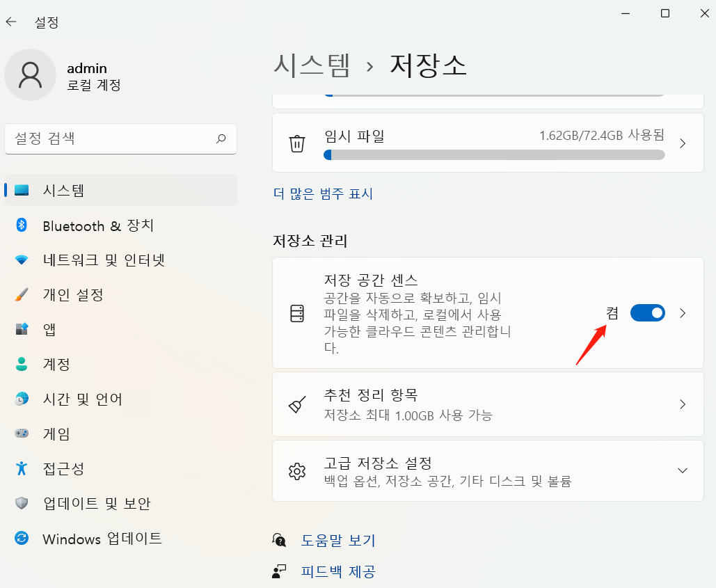Viewport: 716px width, 588px height.
Task: Select 네트워크 및 인터넷 in sidebar
Action: tap(104, 260)
